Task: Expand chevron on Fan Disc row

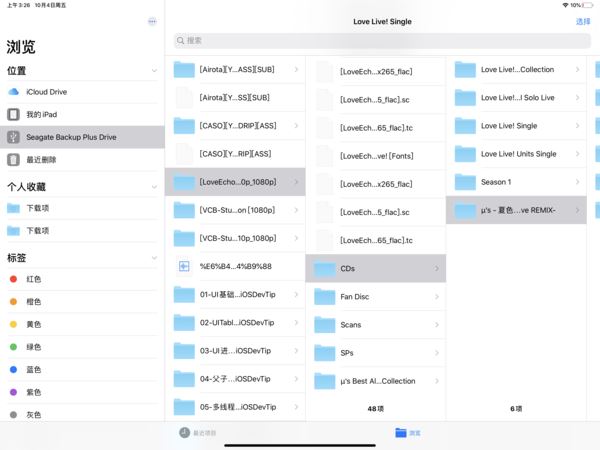Action: (437, 297)
